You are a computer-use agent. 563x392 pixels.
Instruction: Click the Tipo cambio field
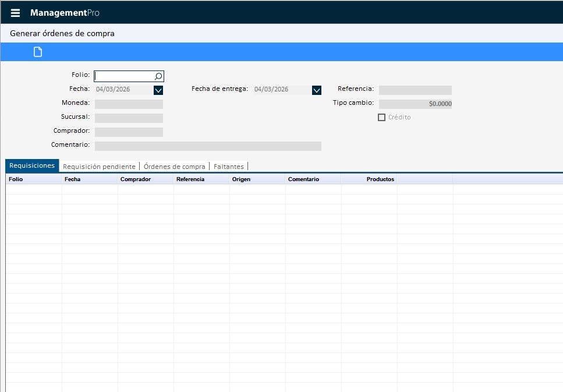pyautogui.click(x=415, y=104)
